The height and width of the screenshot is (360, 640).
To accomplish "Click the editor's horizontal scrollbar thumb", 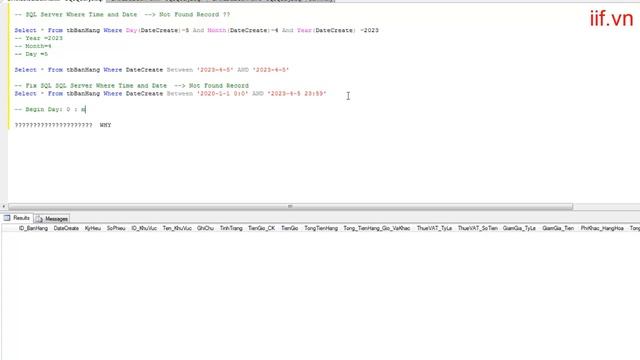I will click(x=290, y=207).
